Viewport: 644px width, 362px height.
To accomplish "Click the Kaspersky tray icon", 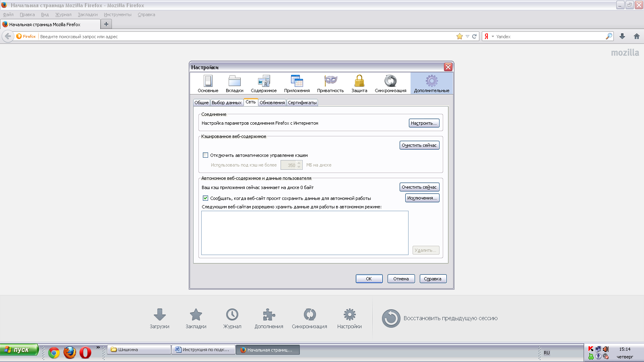I will click(591, 349).
